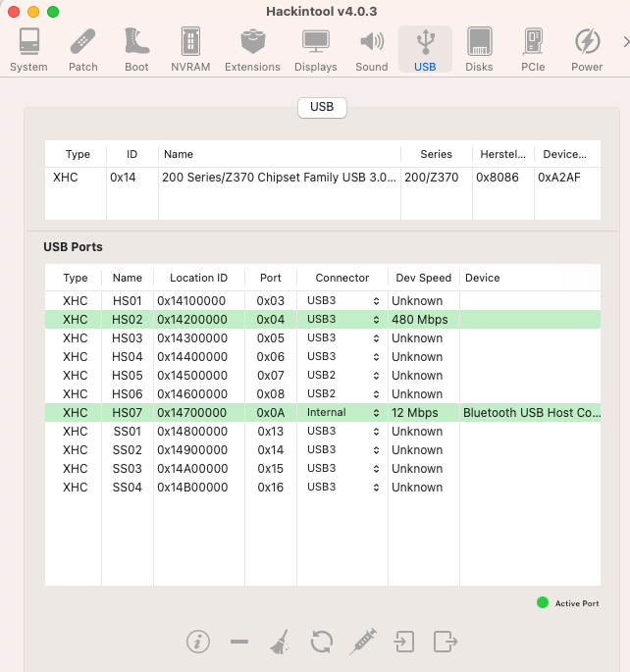Click the export icon in the bottom toolbar
Viewport: 630px width, 672px height.
pyautogui.click(x=446, y=642)
